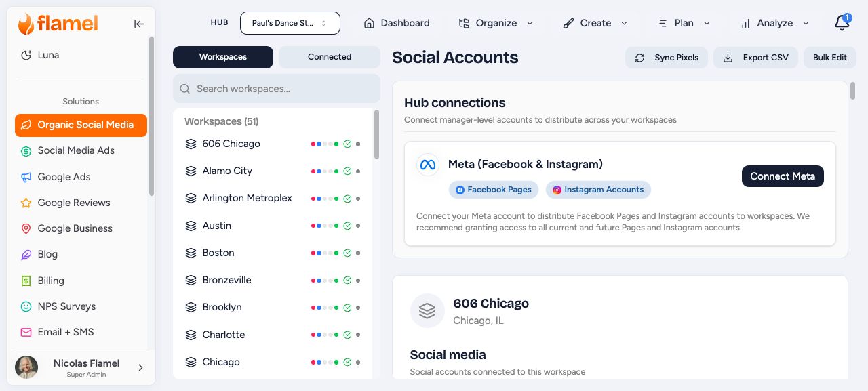Export CSV of social accounts
The height and width of the screenshot is (391, 868).
coord(755,58)
